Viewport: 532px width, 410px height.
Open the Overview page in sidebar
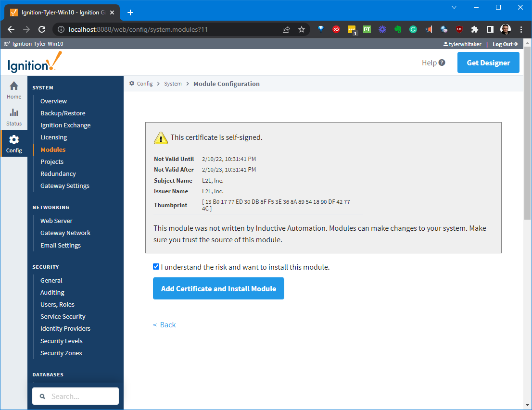click(53, 101)
